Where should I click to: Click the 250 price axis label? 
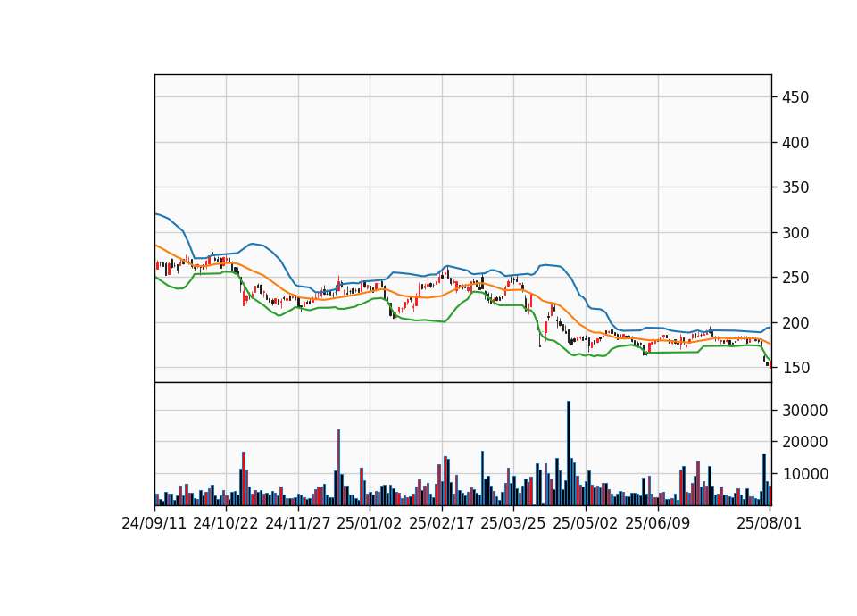click(x=795, y=278)
